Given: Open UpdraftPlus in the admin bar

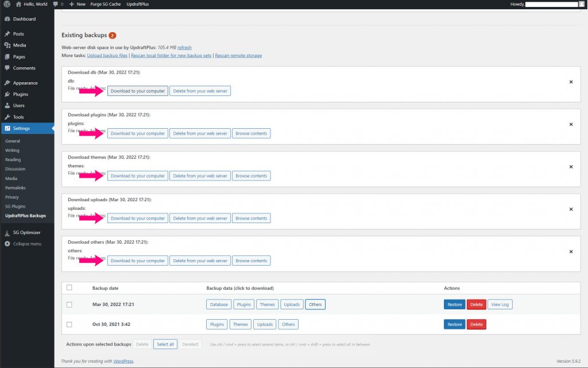Looking at the screenshot, I should tap(138, 4).
